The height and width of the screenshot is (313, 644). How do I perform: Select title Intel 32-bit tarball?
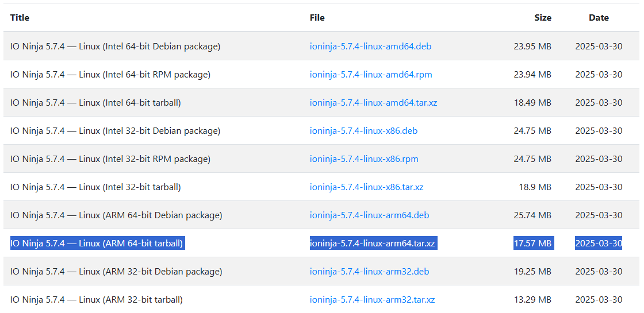coord(95,187)
